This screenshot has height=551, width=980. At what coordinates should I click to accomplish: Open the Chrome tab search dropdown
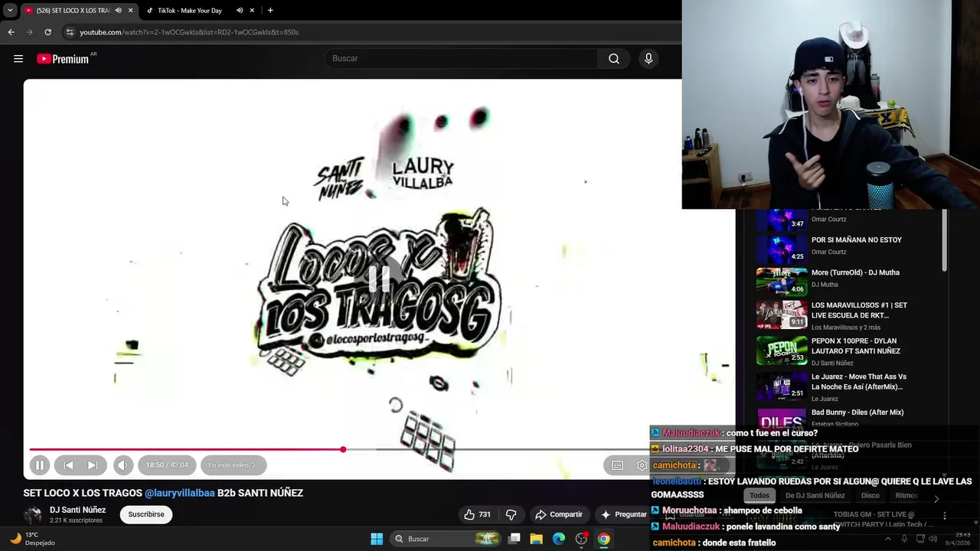tap(9, 11)
